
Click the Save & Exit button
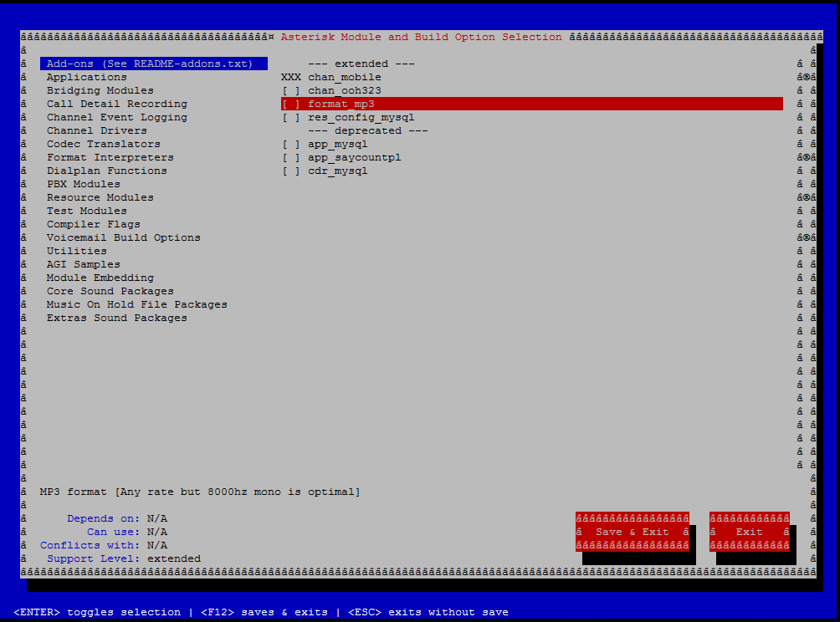(x=633, y=532)
